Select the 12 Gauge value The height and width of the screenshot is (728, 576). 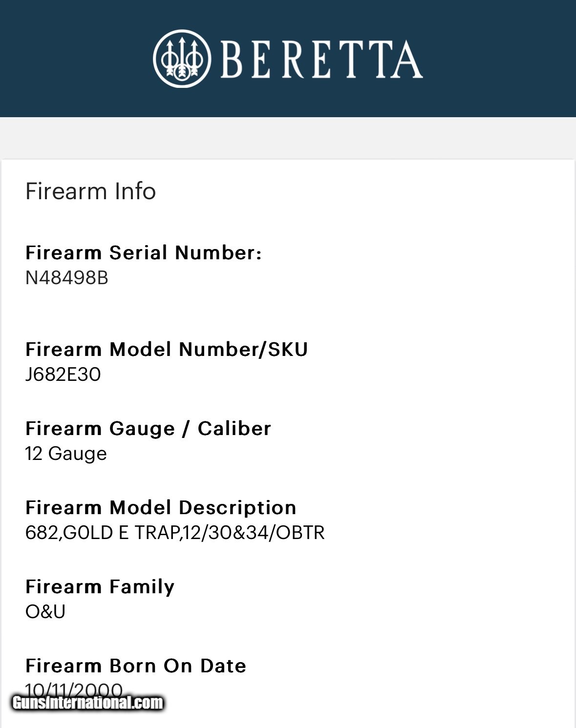click(66, 454)
